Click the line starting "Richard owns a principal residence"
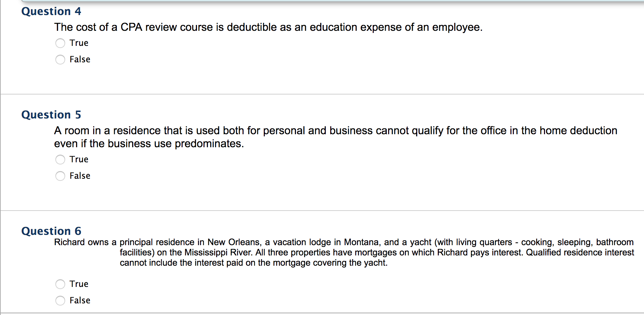Screen dimensions: 644x315 (x=344, y=242)
